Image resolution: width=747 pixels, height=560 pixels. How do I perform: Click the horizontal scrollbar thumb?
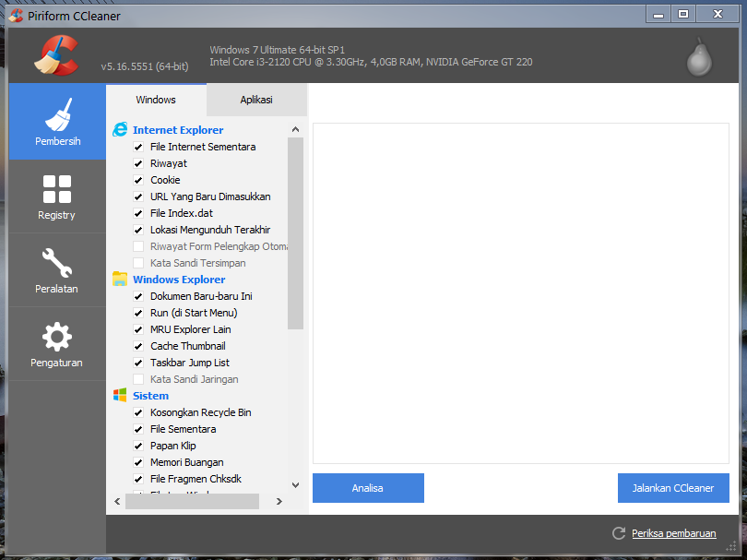(x=192, y=501)
